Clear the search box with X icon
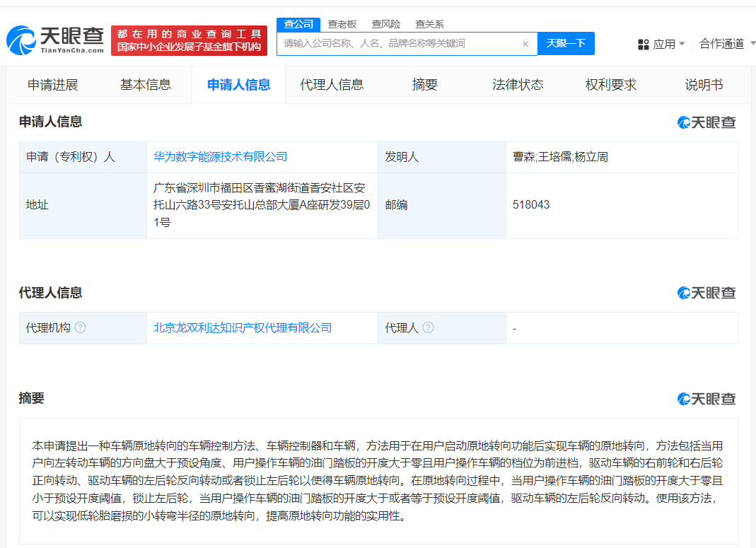The height and width of the screenshot is (548, 756). 525,44
